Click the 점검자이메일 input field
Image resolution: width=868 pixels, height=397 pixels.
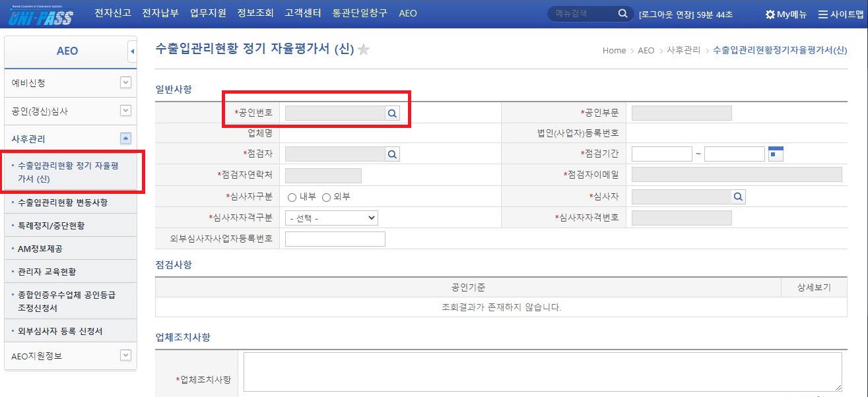(x=737, y=174)
